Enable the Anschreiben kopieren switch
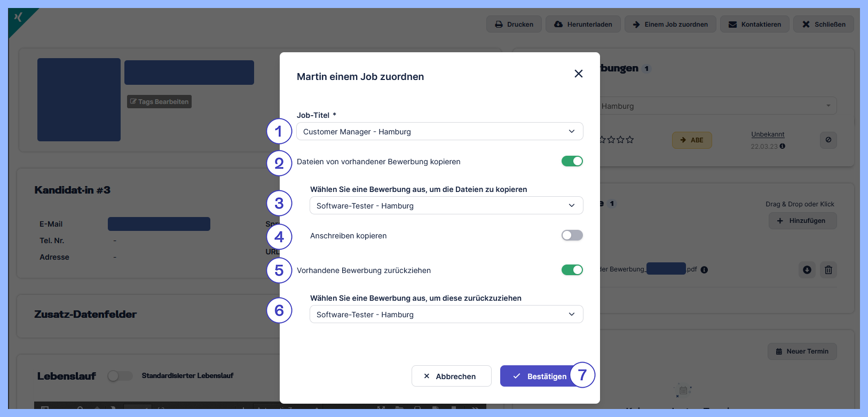Viewport: 868px width, 417px height. coord(572,235)
